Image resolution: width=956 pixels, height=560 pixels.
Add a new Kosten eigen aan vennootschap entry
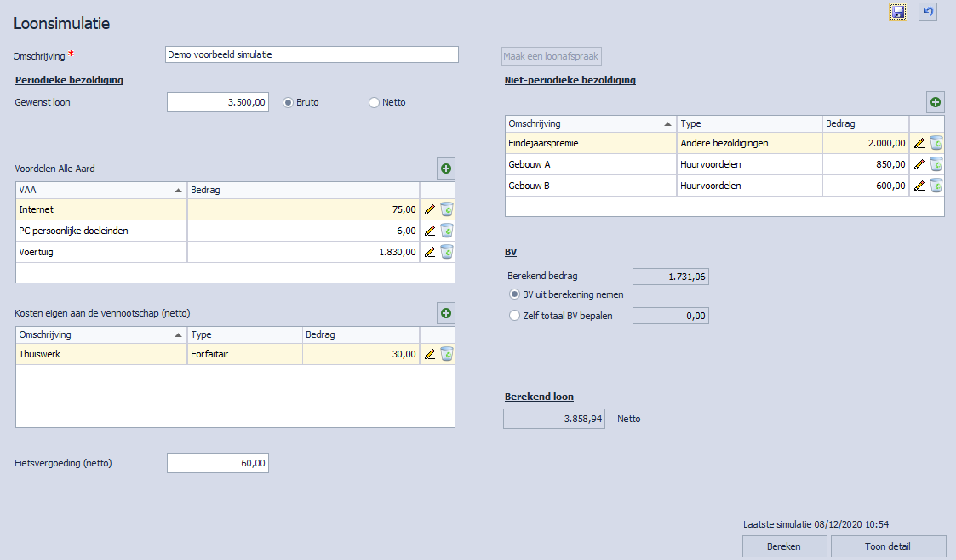446,313
